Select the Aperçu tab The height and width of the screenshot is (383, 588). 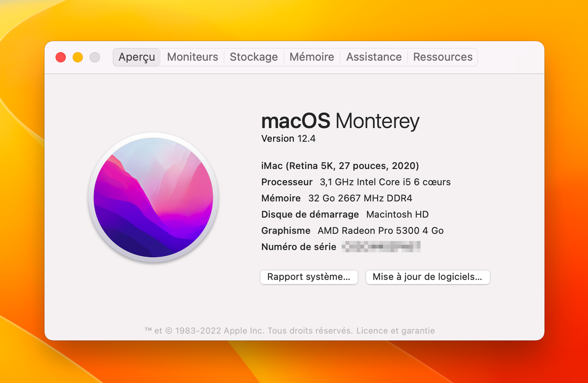pyautogui.click(x=137, y=57)
